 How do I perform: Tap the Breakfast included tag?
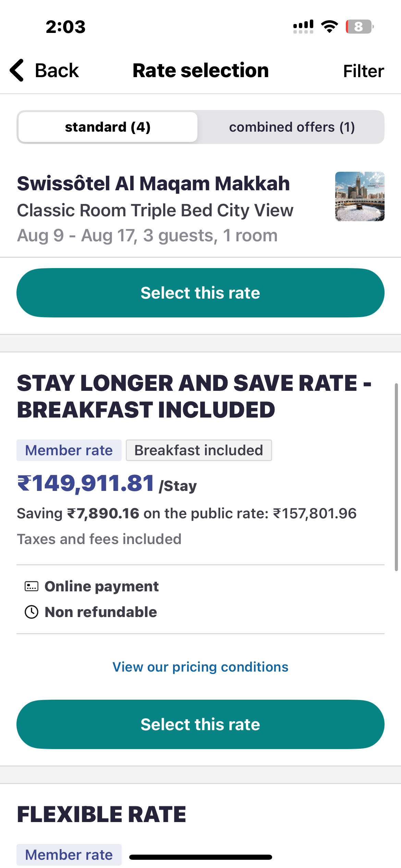click(x=199, y=450)
